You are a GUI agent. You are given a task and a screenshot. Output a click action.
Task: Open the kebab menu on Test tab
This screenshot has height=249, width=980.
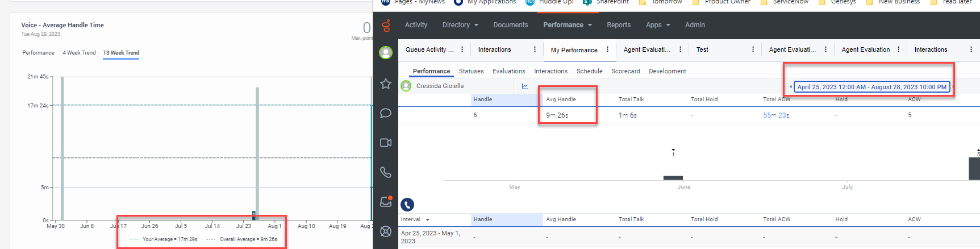753,49
